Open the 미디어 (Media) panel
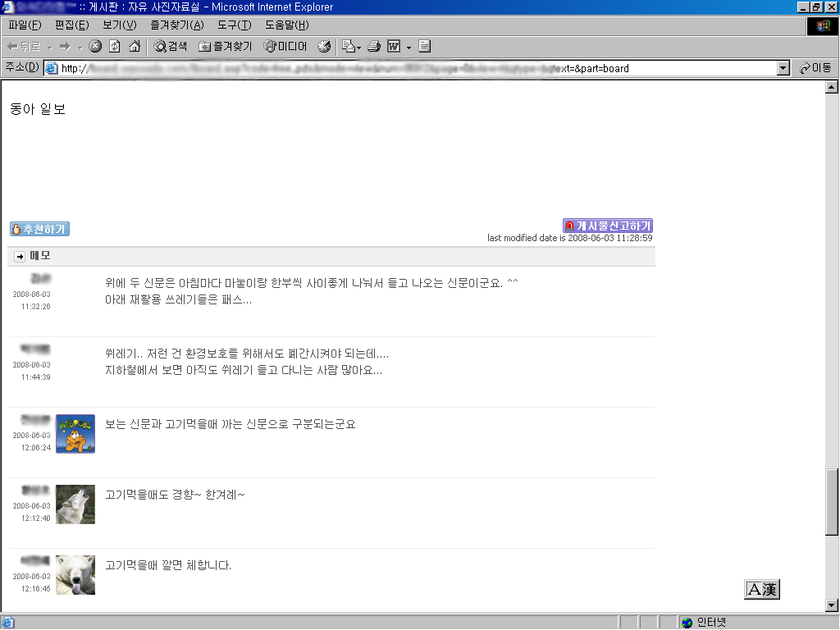The width and height of the screenshot is (840, 630). click(x=285, y=47)
